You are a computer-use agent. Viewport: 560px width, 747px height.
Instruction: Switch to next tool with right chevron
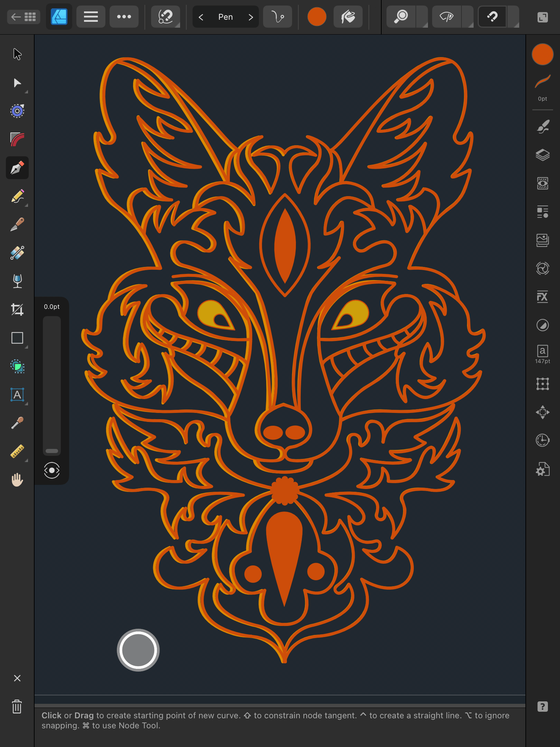[250, 17]
